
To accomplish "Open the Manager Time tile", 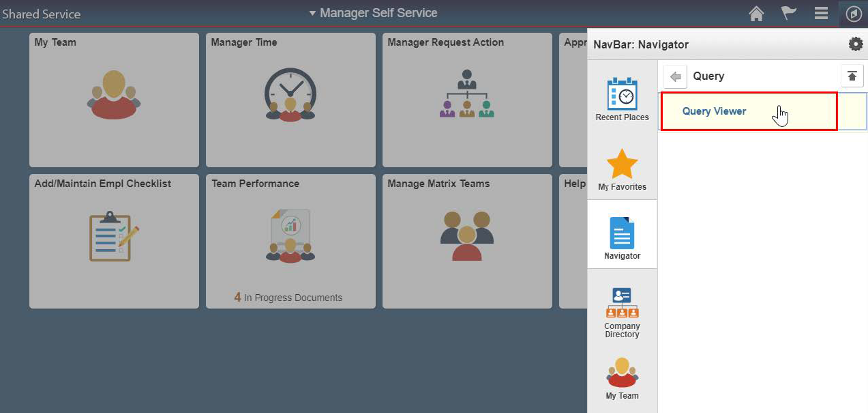I will [x=290, y=100].
